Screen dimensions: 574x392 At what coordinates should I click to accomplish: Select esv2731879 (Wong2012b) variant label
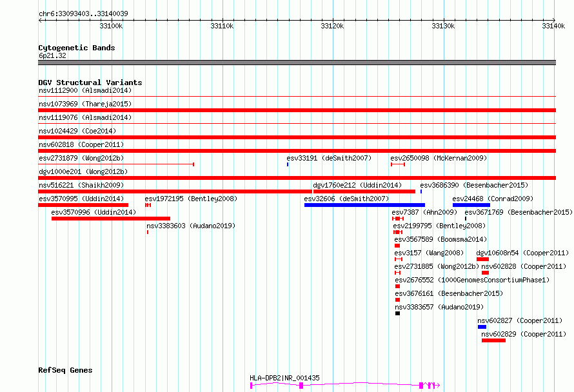[81, 158]
